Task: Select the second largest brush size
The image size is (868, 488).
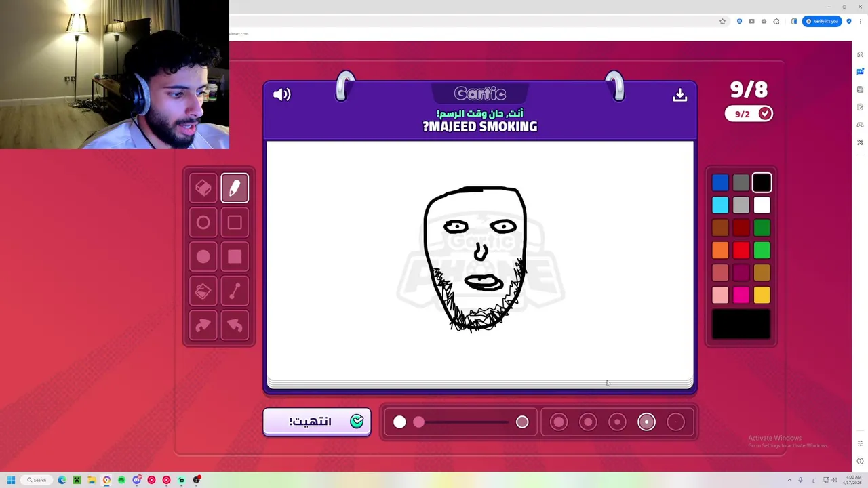Action: (x=588, y=422)
